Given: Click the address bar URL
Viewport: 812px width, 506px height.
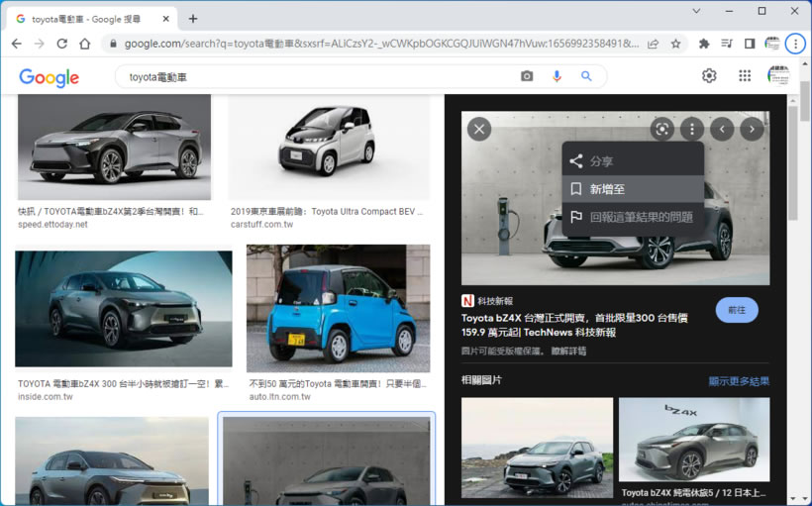Looking at the screenshot, I should pos(381,44).
